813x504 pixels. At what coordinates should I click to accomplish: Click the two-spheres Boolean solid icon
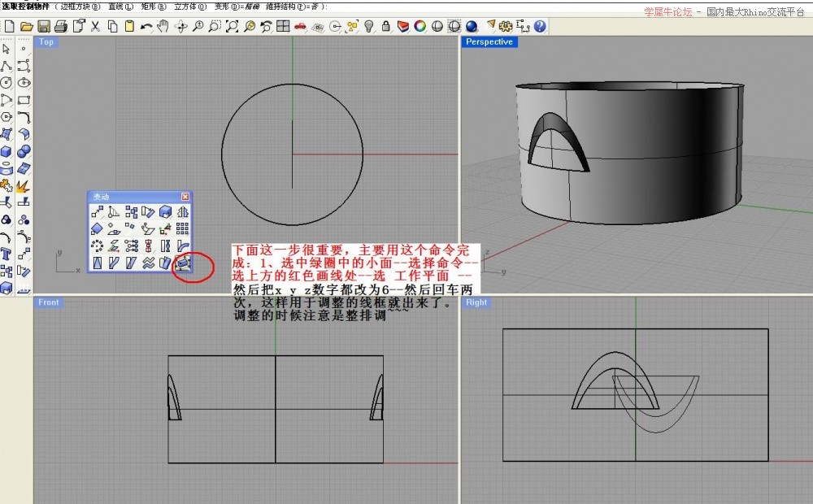click(x=24, y=151)
